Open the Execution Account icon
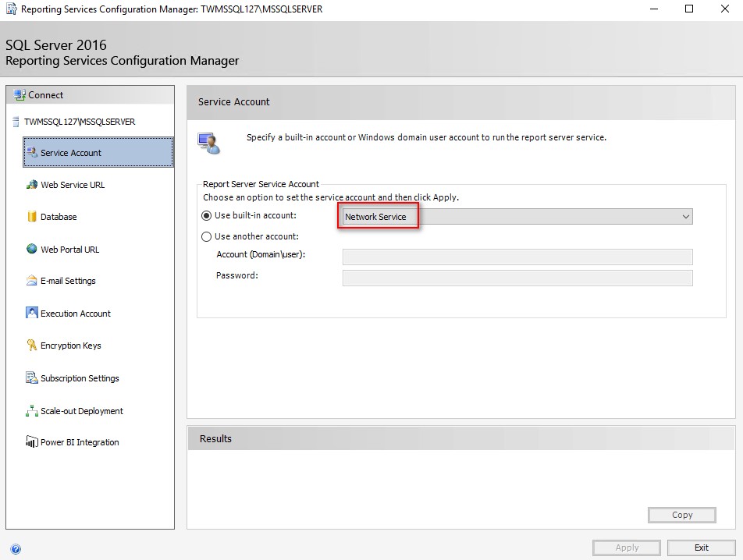This screenshot has height=560, width=743. point(32,313)
